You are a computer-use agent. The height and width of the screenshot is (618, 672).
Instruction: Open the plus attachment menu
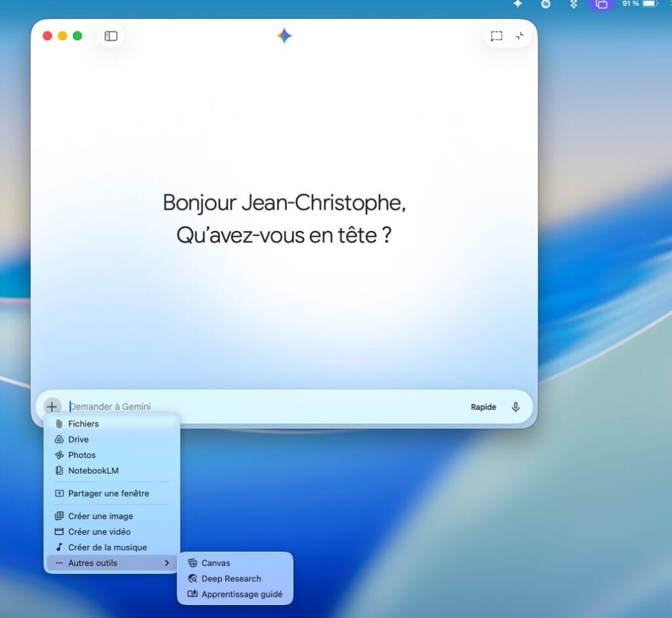pos(52,407)
